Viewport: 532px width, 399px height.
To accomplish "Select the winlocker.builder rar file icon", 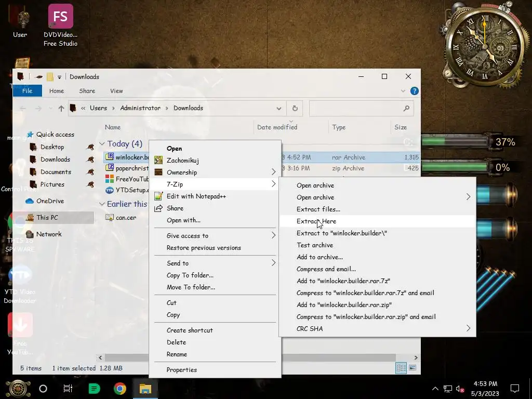I will pos(110,157).
